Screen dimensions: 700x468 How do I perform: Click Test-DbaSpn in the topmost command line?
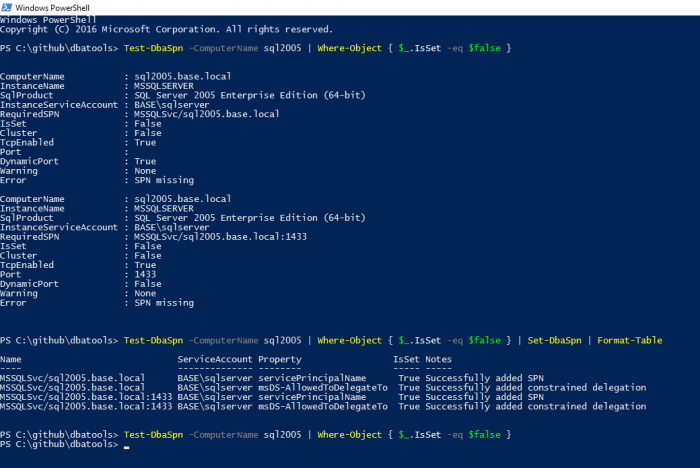[153, 47]
